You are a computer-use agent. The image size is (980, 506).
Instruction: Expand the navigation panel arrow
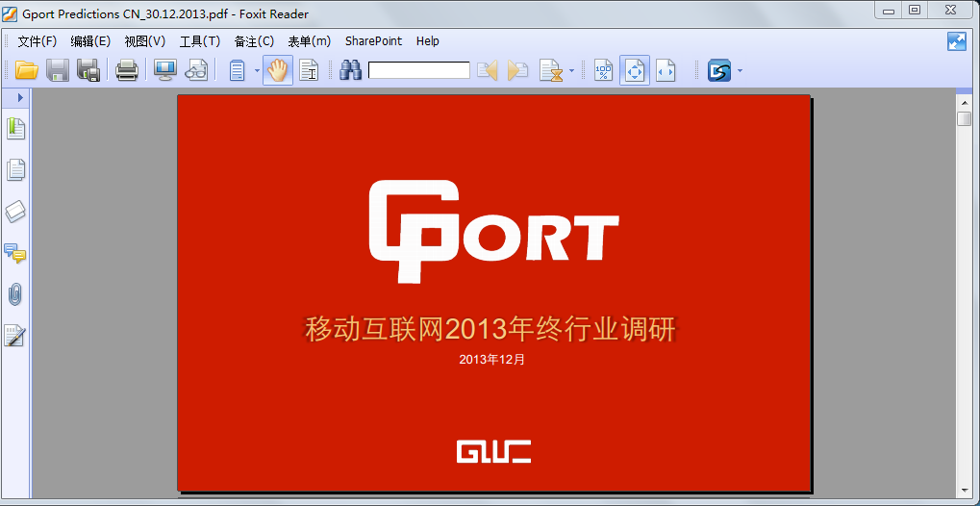[20, 97]
